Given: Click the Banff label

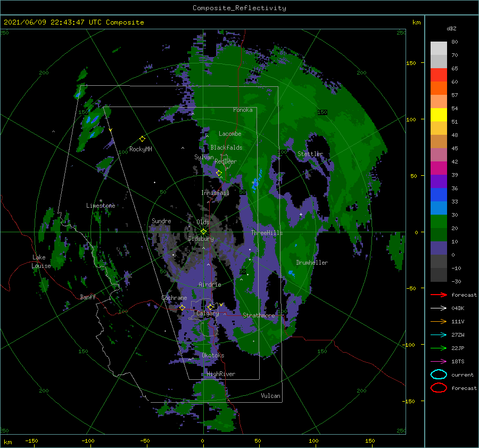Looking at the screenshot, I should pyautogui.click(x=88, y=297).
